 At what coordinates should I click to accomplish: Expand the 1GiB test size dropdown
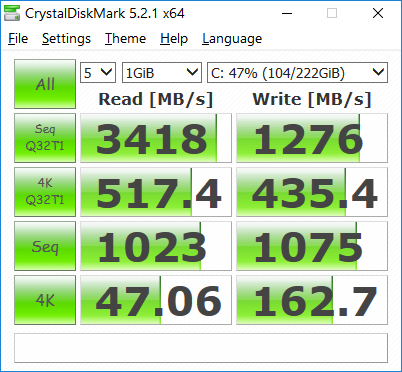162,73
